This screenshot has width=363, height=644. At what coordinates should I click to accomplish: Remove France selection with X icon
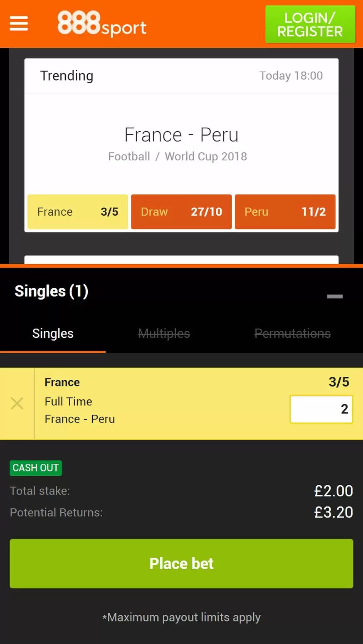(17, 403)
